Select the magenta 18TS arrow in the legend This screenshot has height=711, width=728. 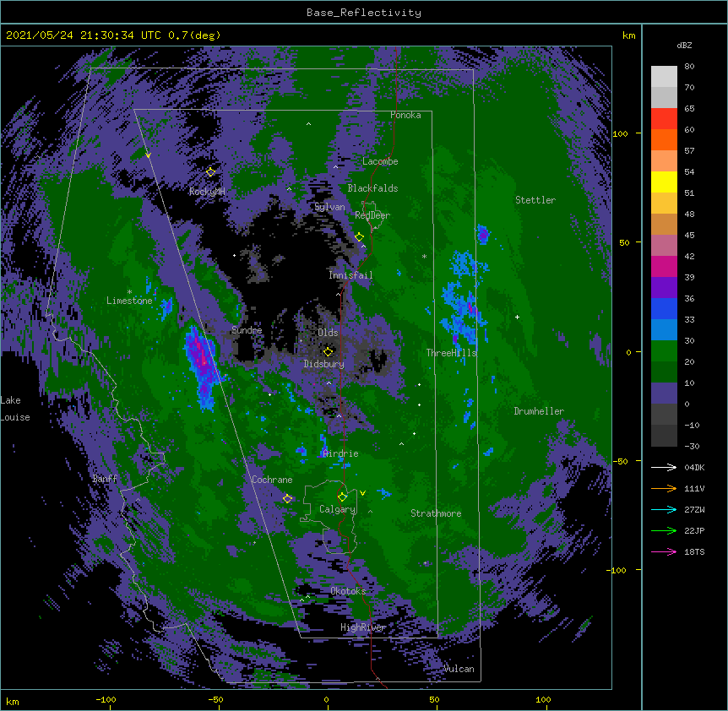pyautogui.click(x=664, y=551)
